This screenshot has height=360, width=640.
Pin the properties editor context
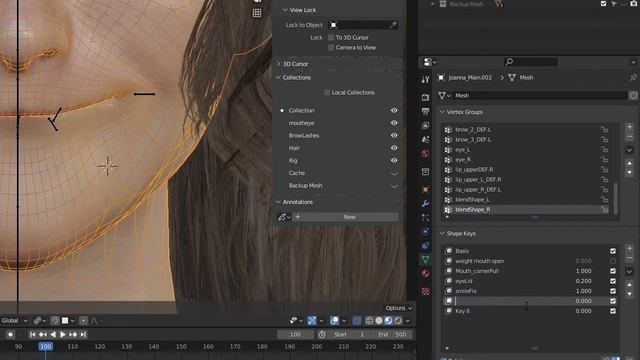click(x=633, y=77)
